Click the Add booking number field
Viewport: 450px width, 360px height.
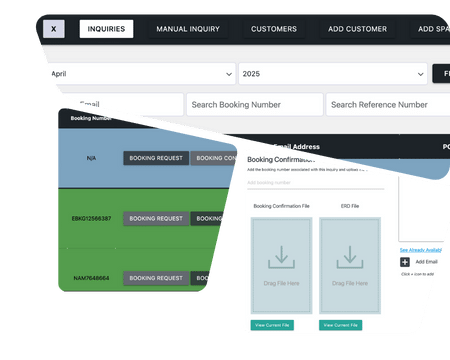[316, 183]
